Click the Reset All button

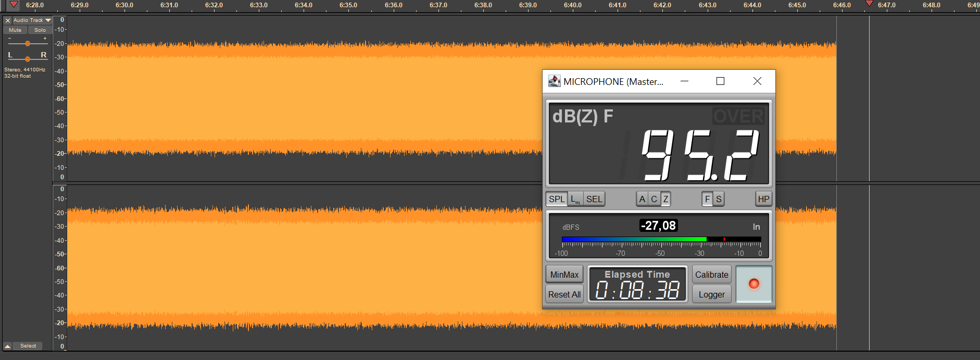point(564,294)
